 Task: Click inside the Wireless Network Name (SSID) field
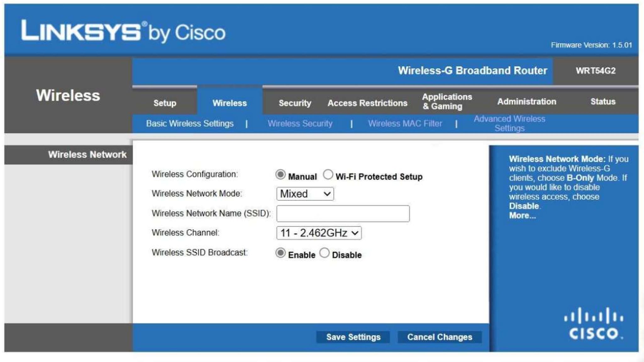[x=343, y=213]
